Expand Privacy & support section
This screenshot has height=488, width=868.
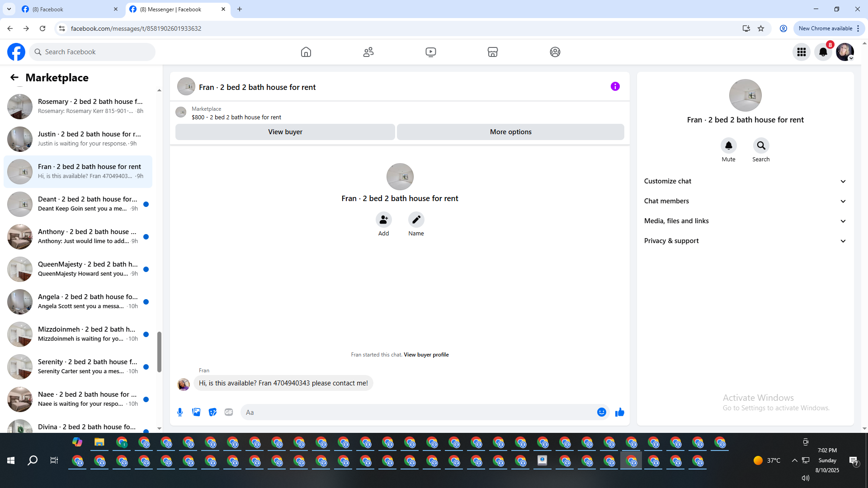coord(745,241)
